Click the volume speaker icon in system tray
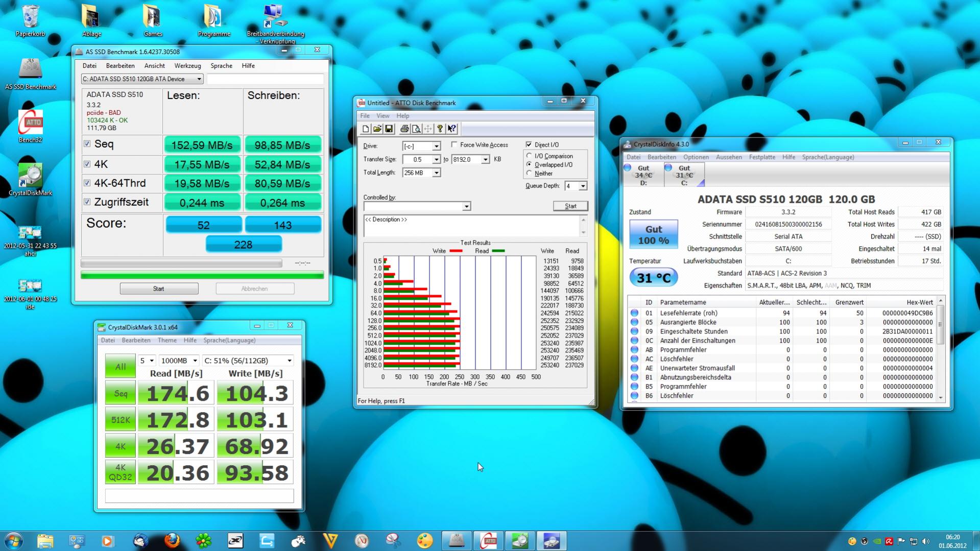Screen dimensions: 980x551 click(x=926, y=541)
